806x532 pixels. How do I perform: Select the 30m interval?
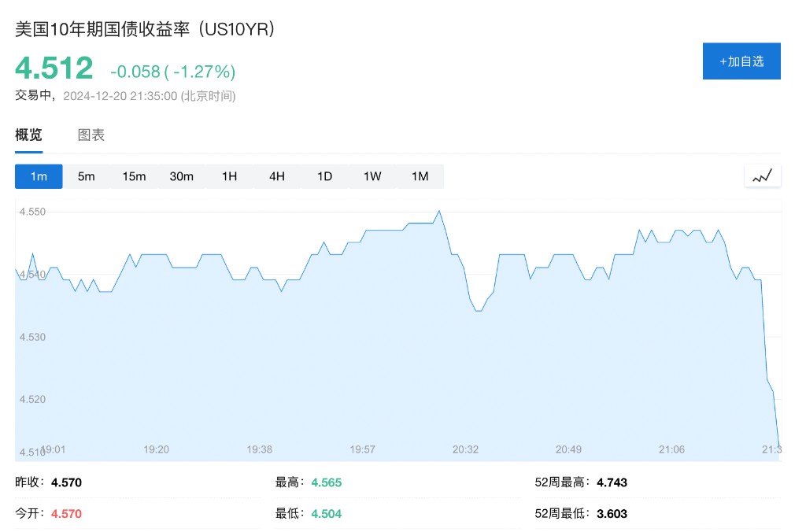(182, 176)
